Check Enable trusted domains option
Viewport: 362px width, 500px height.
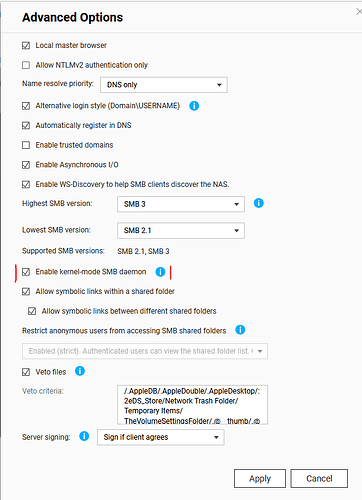[26, 145]
